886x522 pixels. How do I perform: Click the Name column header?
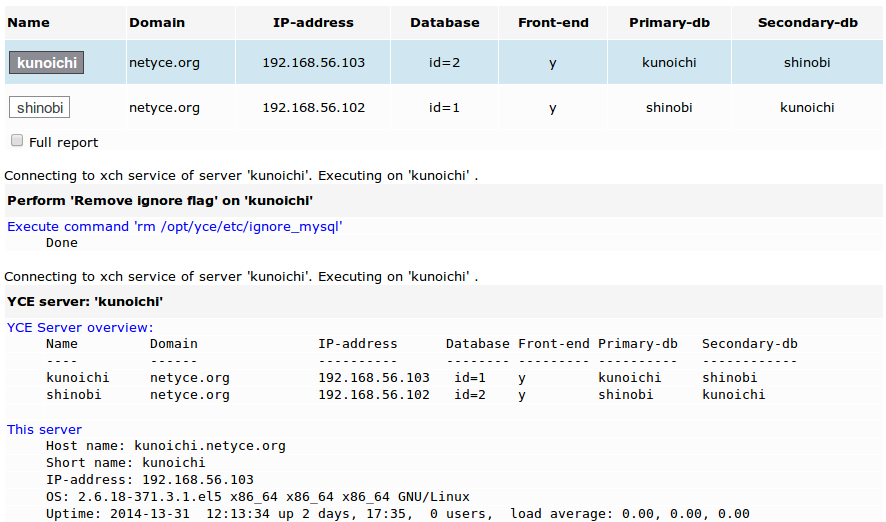pyautogui.click(x=28, y=22)
